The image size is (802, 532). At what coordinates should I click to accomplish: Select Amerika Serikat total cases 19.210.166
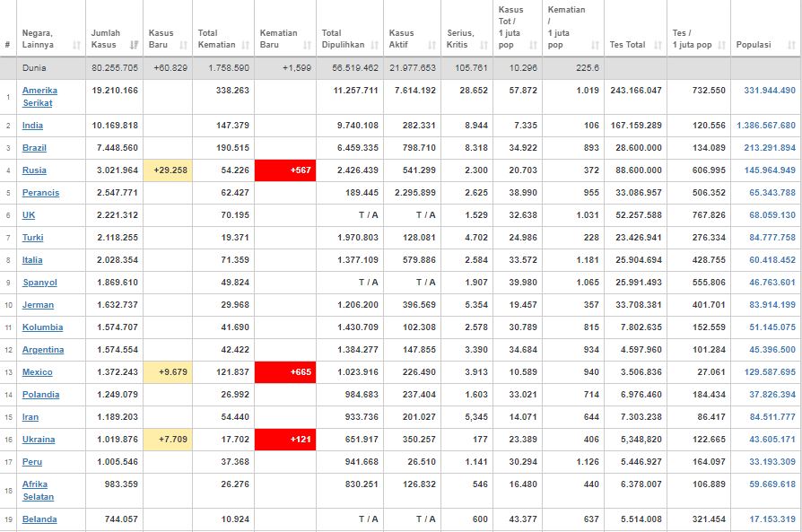115,91
